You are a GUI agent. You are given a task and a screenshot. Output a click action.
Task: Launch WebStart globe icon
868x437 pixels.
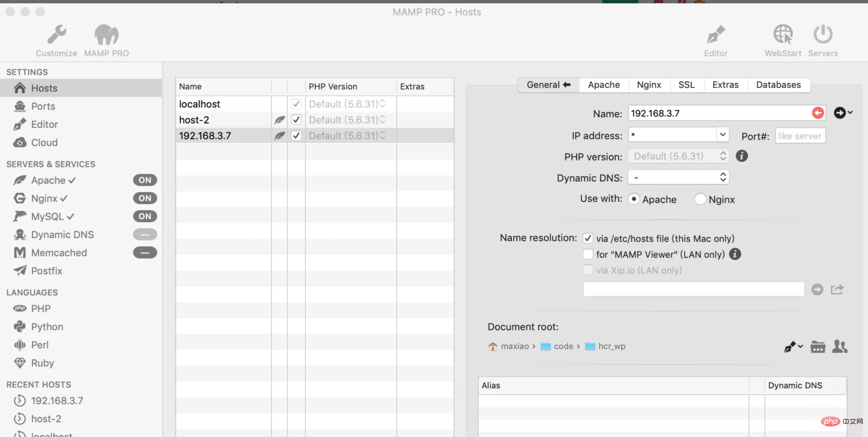coord(783,35)
